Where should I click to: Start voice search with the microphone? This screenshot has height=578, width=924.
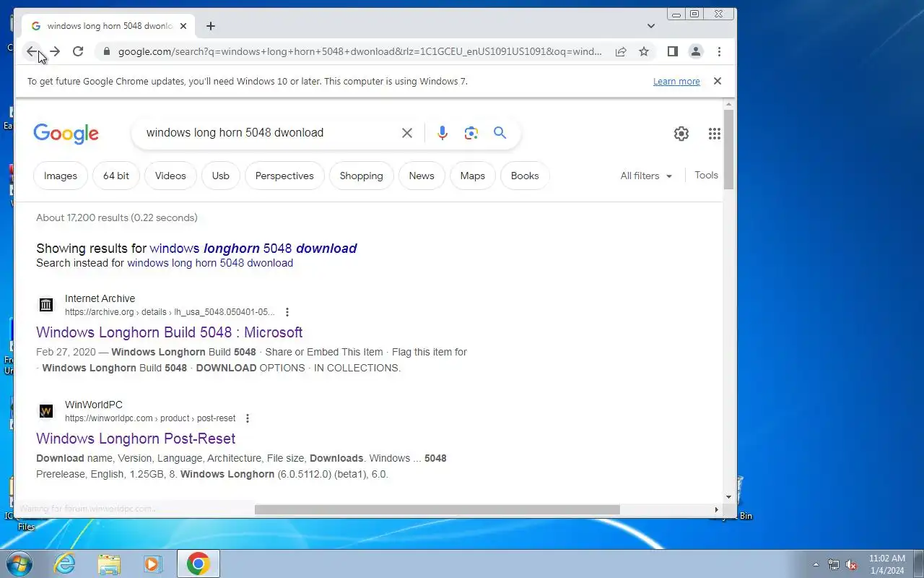[443, 133]
